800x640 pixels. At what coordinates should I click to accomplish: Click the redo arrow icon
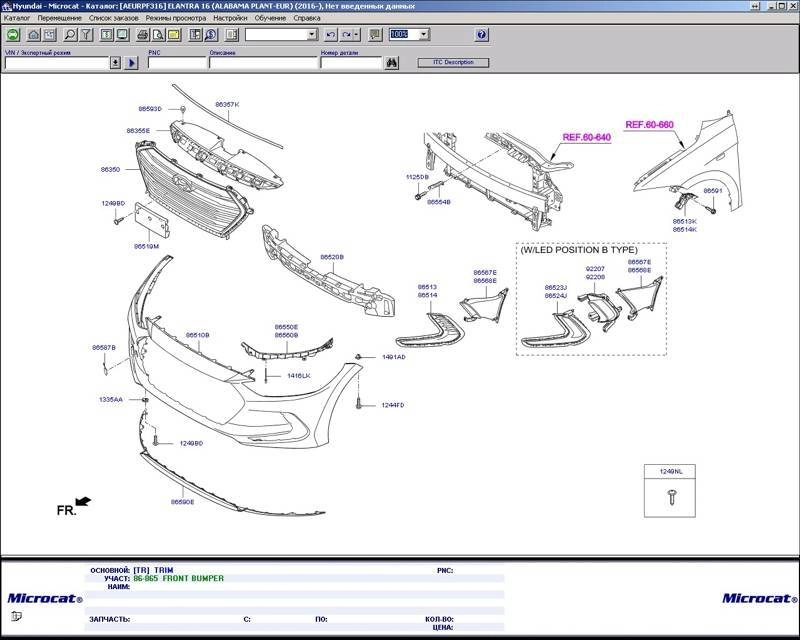point(346,35)
